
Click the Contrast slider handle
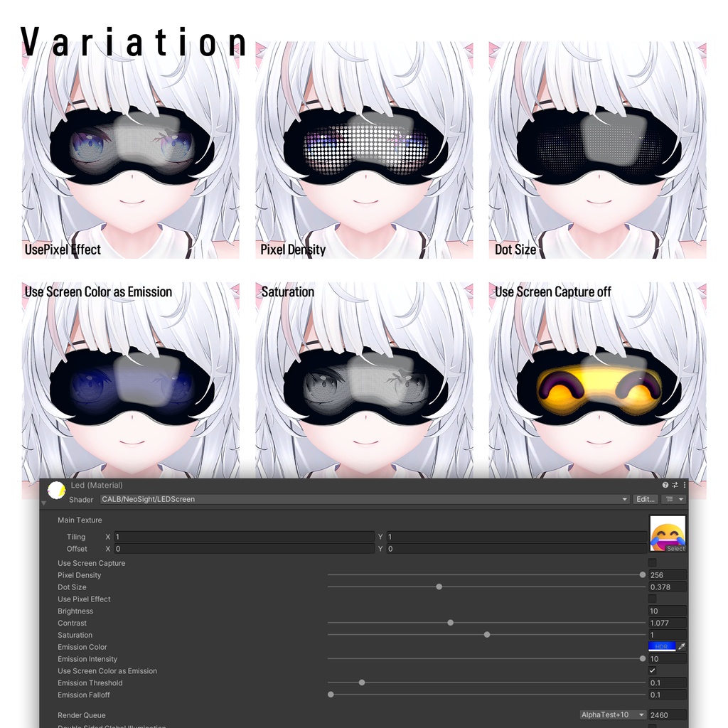pos(450,623)
